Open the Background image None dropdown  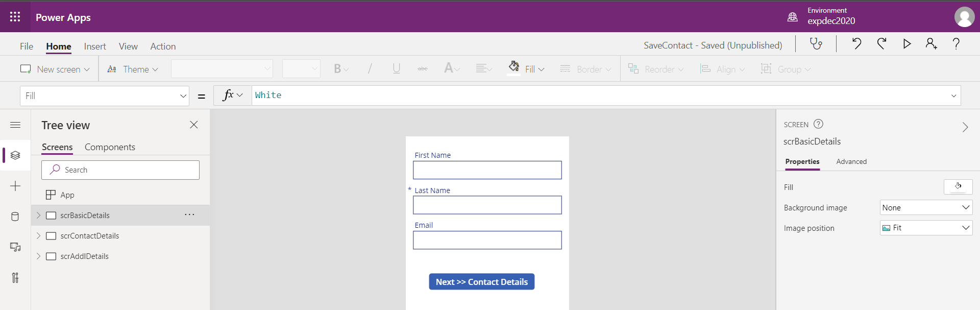click(x=926, y=207)
